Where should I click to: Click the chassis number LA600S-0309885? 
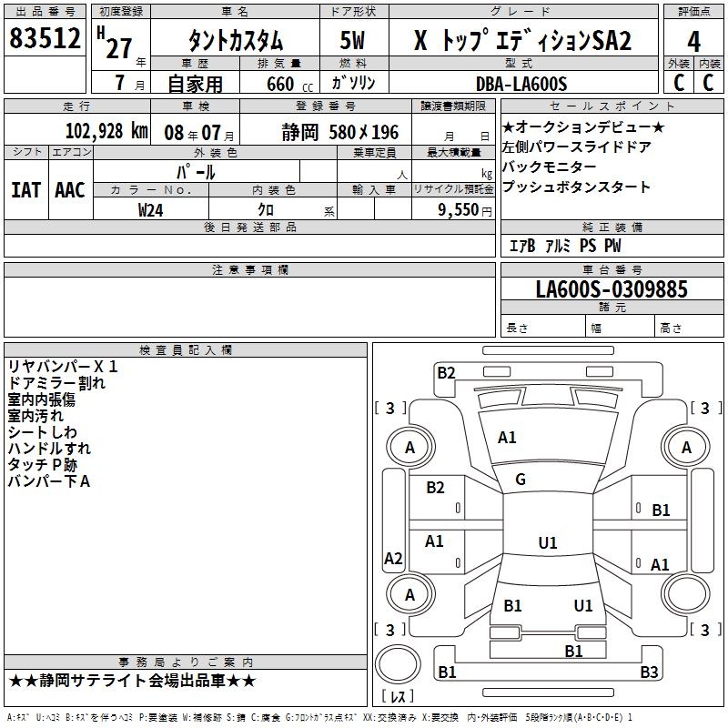[612, 289]
